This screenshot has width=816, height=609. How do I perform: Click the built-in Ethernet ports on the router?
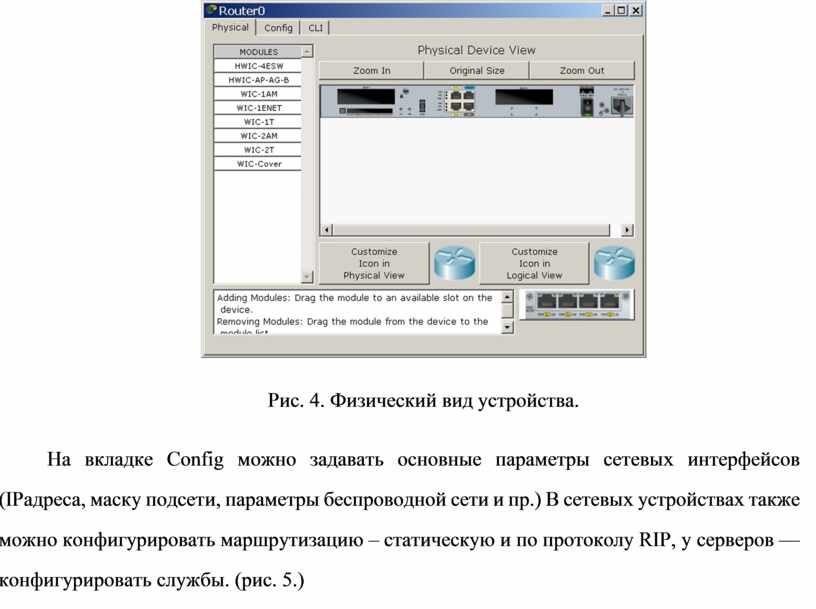click(461, 101)
